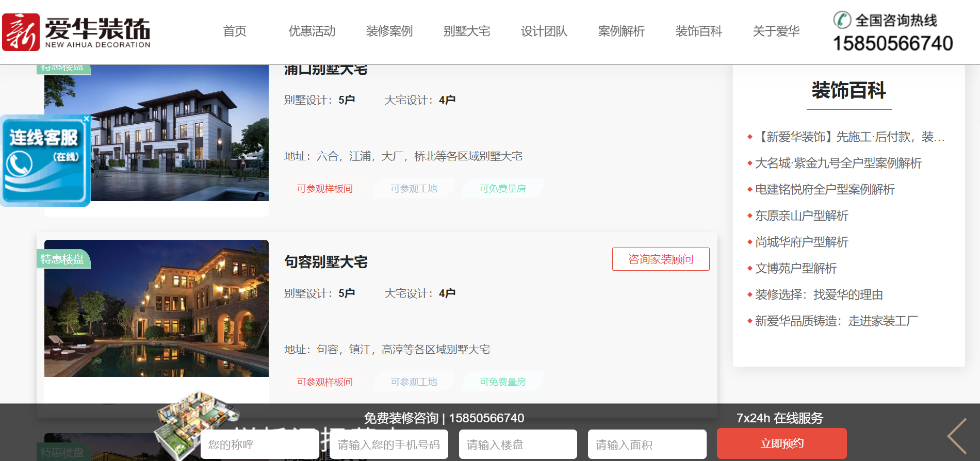Click the 请输入面积 area field
Screen dimensions: 980x461
[647, 444]
